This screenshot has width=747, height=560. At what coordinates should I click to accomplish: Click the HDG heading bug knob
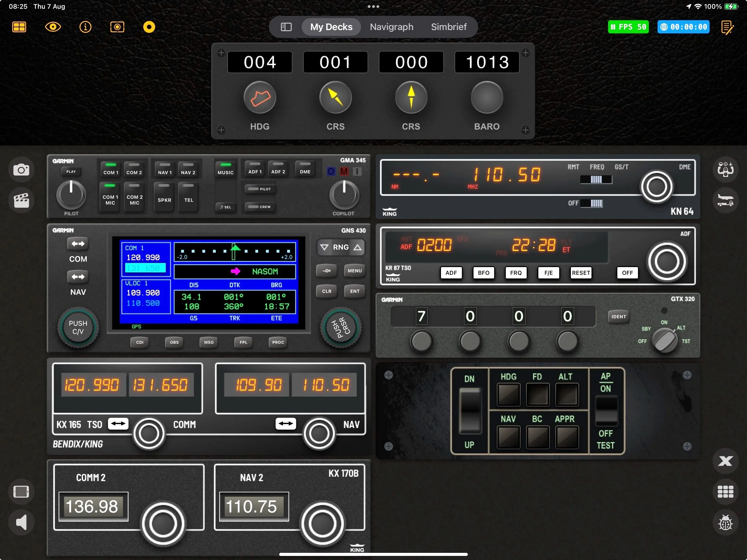click(x=260, y=98)
